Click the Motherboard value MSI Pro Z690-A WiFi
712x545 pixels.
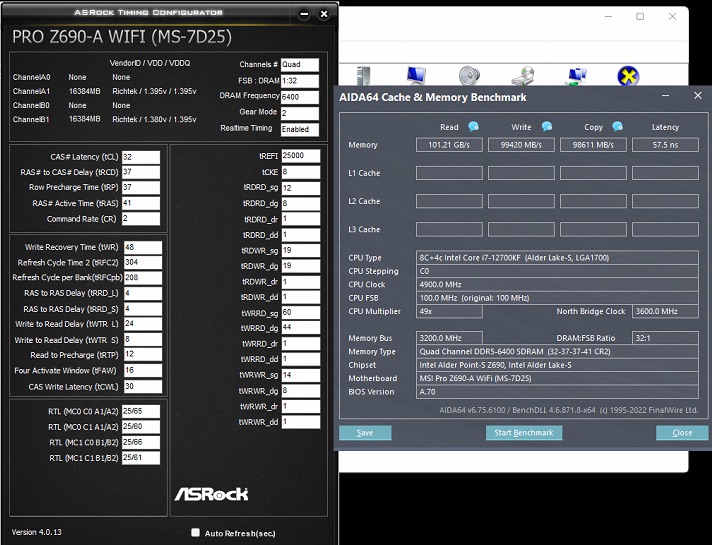[557, 378]
